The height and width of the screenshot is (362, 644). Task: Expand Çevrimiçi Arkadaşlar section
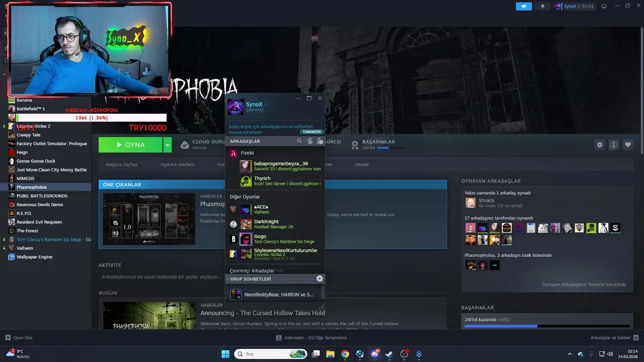pos(256,271)
